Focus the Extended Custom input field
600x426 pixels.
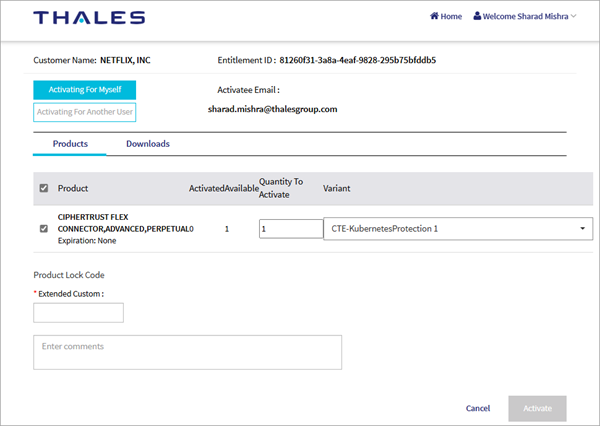click(78, 313)
